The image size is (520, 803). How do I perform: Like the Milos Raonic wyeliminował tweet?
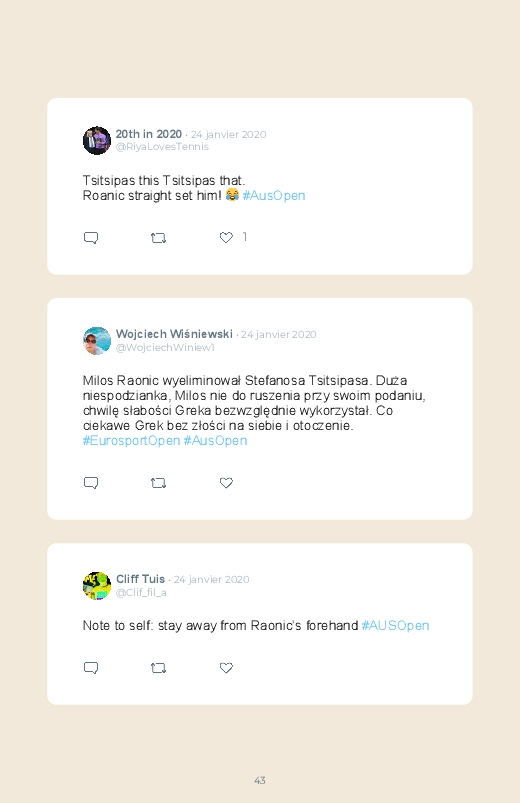tap(226, 483)
